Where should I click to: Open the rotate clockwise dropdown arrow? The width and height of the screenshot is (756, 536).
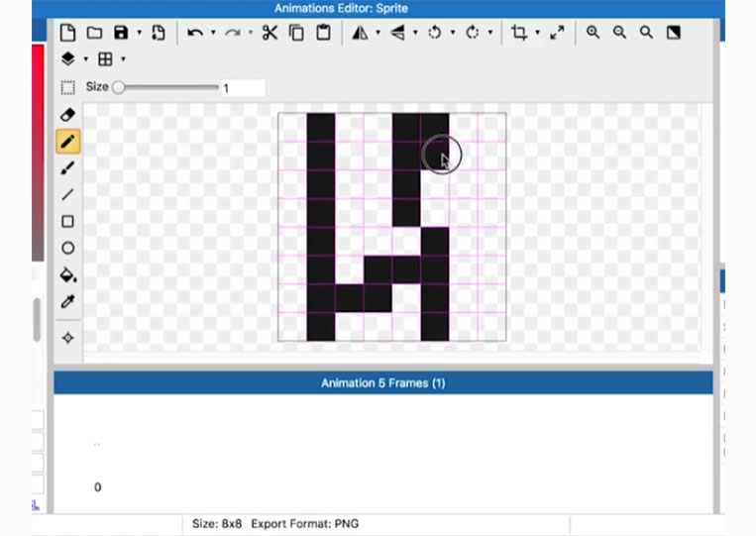490,33
